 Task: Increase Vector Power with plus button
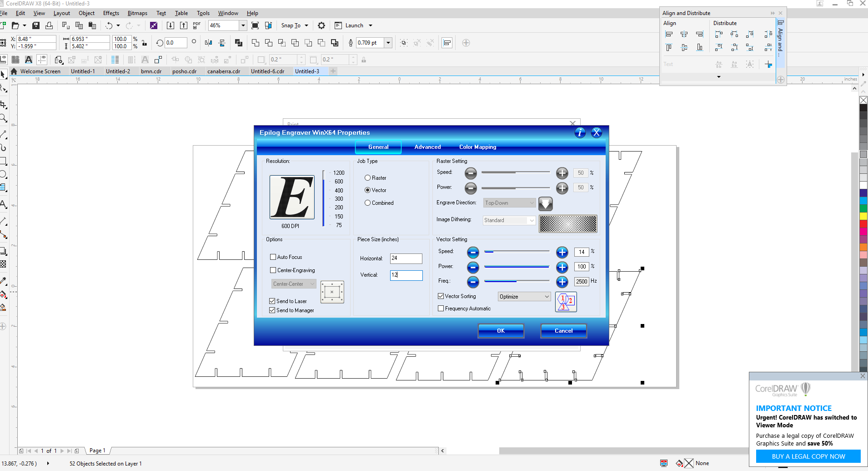(x=562, y=267)
